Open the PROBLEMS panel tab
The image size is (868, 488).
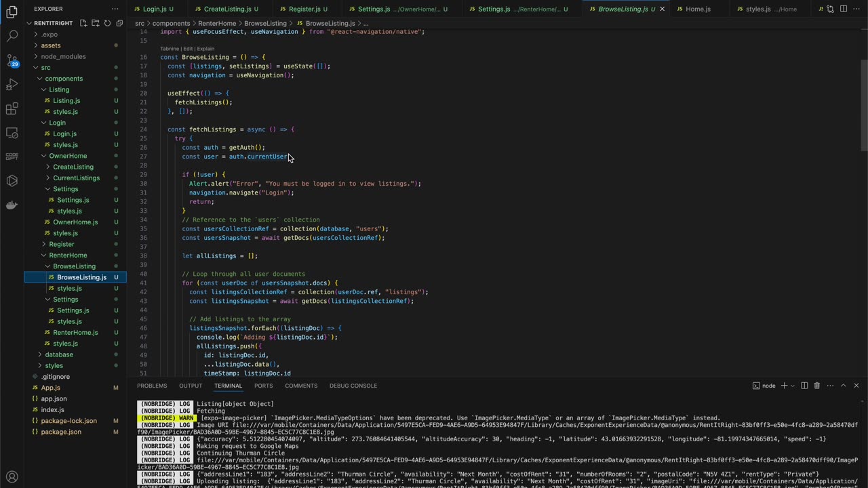pos(152,386)
